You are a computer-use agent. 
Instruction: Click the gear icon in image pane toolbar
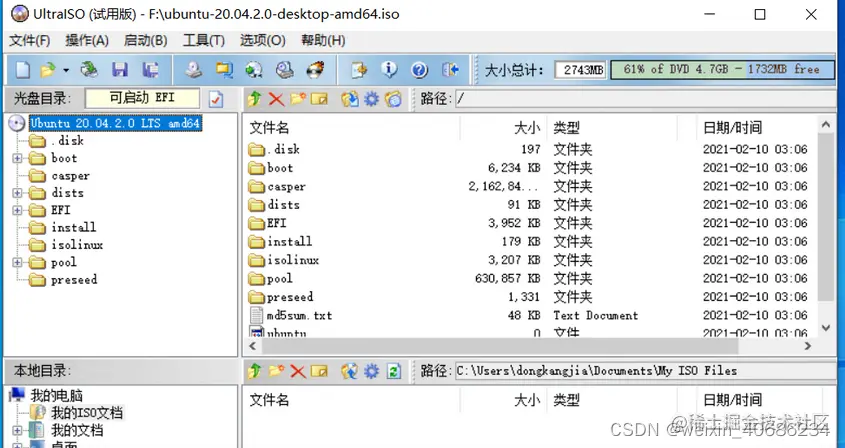tap(371, 99)
